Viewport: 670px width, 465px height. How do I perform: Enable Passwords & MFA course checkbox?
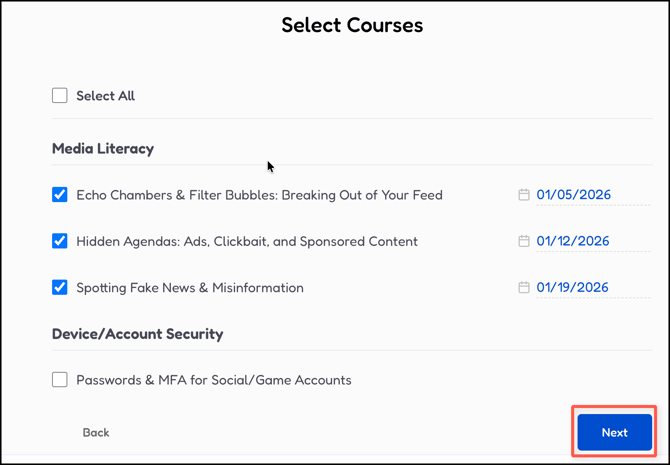[x=60, y=380]
